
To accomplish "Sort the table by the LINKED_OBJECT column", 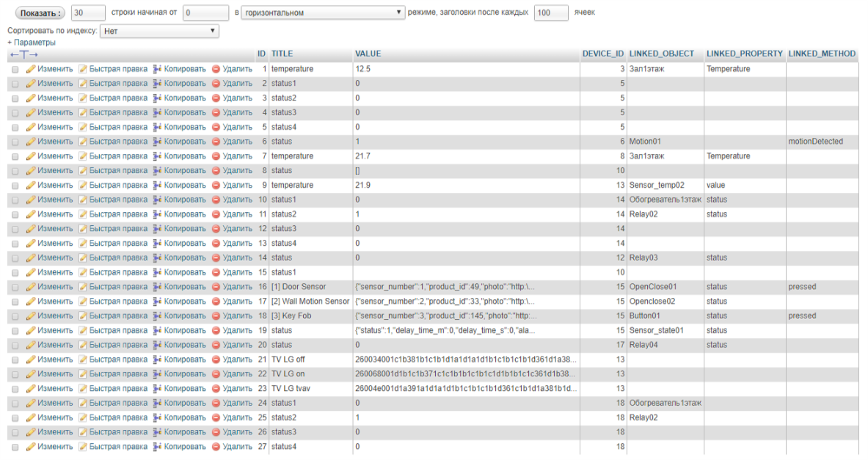I will tap(661, 54).
